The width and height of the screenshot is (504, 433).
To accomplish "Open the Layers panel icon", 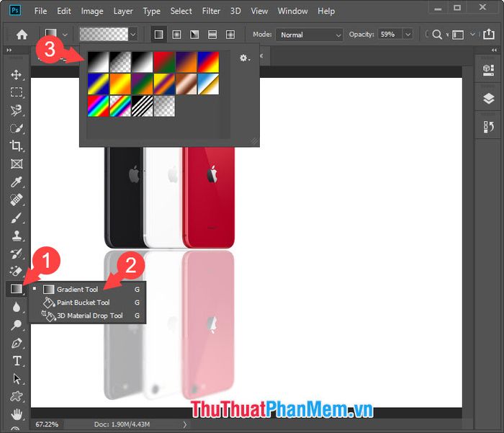I will (x=488, y=99).
